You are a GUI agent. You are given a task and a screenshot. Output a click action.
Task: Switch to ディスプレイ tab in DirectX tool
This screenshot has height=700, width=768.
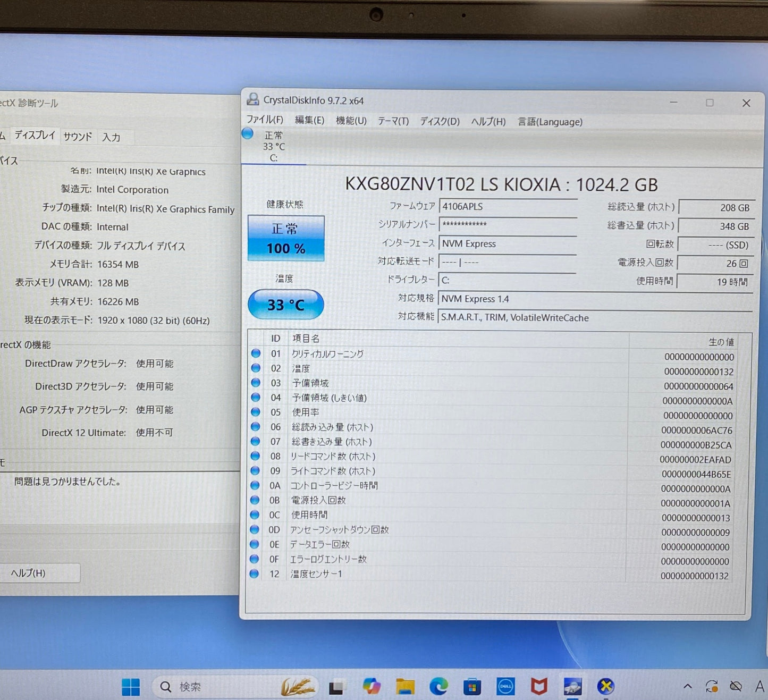pyautogui.click(x=35, y=135)
